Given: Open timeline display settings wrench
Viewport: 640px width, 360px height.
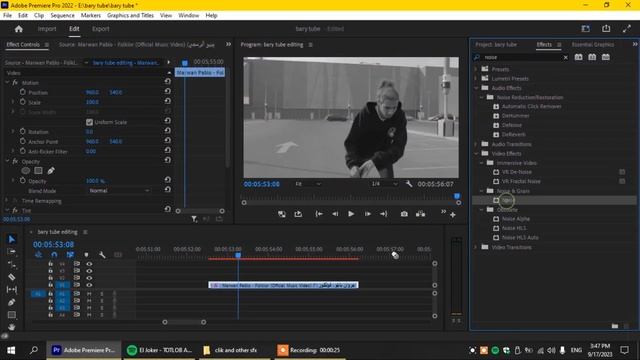Looking at the screenshot, I should click(102, 255).
